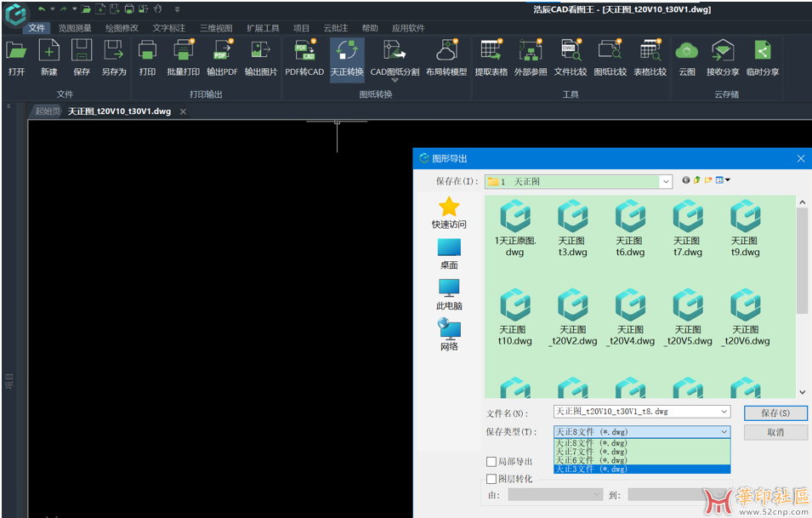Click the quick access print icon
812x518 pixels.
click(129, 9)
